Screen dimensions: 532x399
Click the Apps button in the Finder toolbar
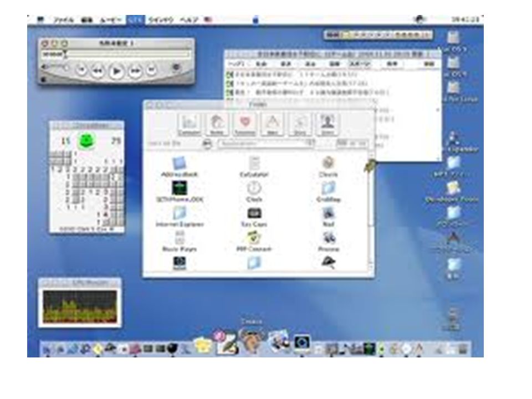273,125
